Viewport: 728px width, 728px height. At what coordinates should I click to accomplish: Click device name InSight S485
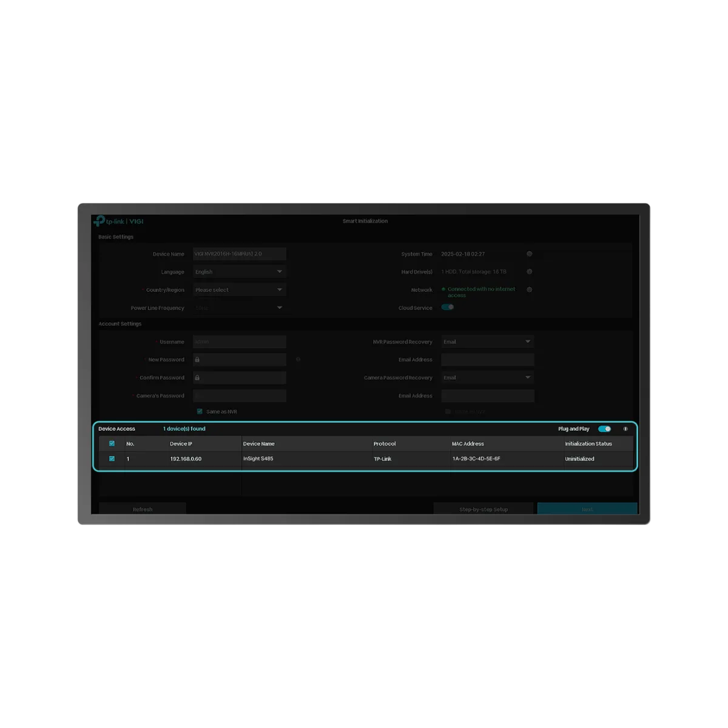click(x=258, y=459)
